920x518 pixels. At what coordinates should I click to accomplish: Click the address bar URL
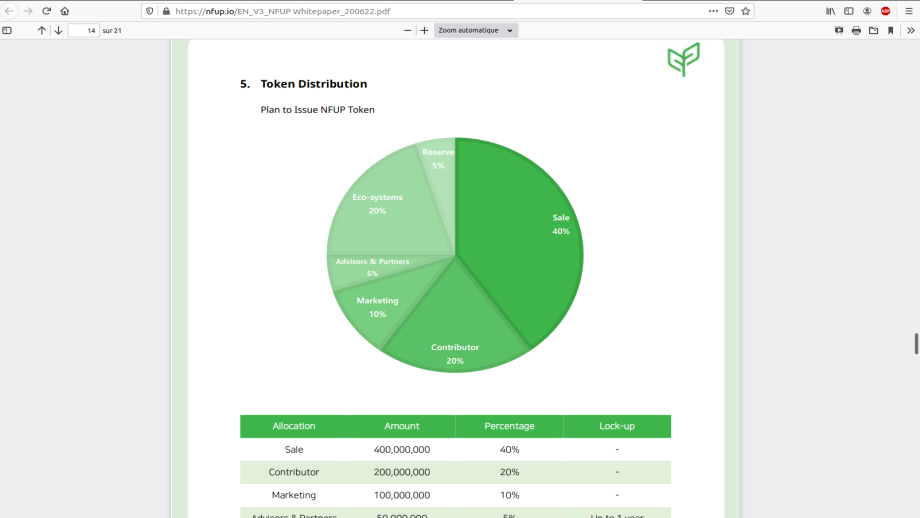(282, 11)
